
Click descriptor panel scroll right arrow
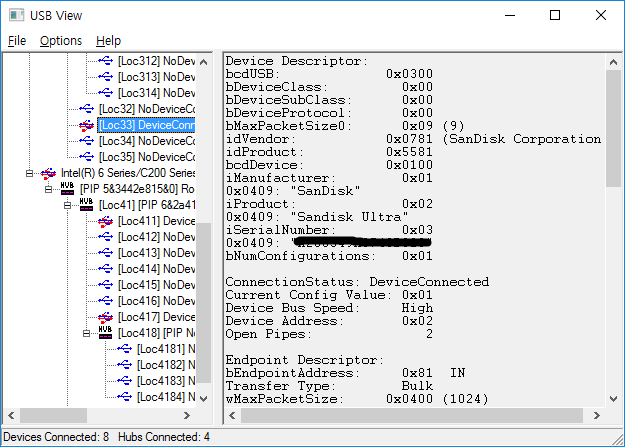pyautogui.click(x=596, y=415)
